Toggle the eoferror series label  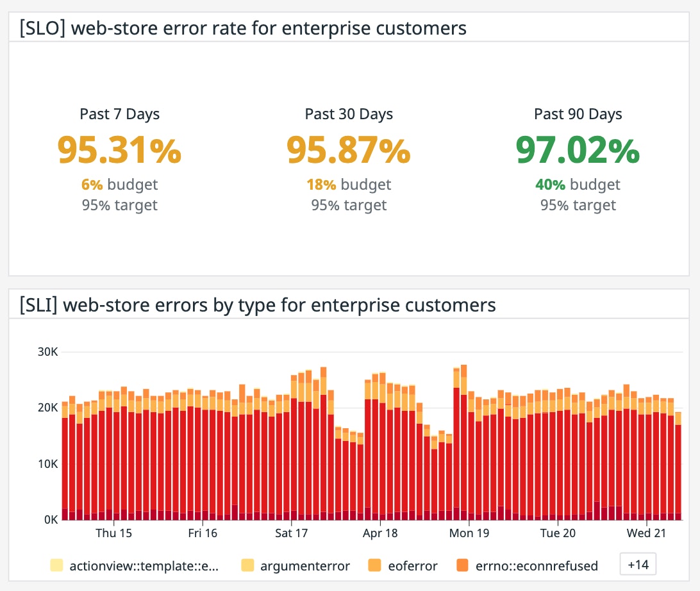tap(413, 565)
